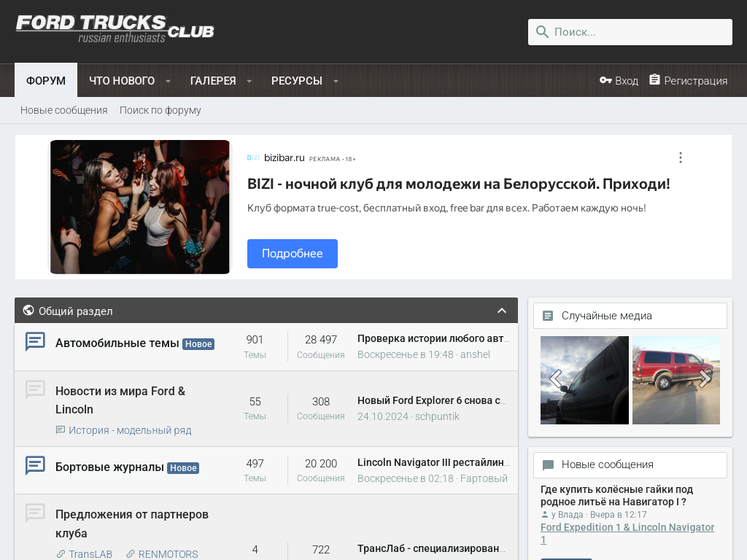The width and height of the screenshot is (747, 560).
Task: Open the Новые сообщения link in sub-navigation
Action: click(x=64, y=110)
